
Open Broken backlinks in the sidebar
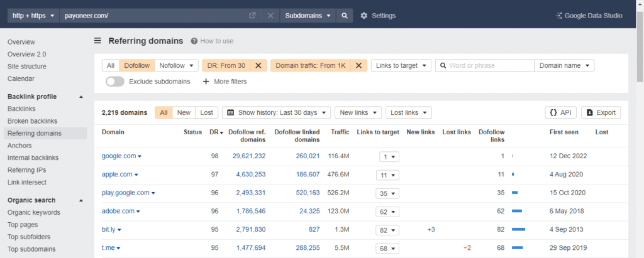click(33, 121)
